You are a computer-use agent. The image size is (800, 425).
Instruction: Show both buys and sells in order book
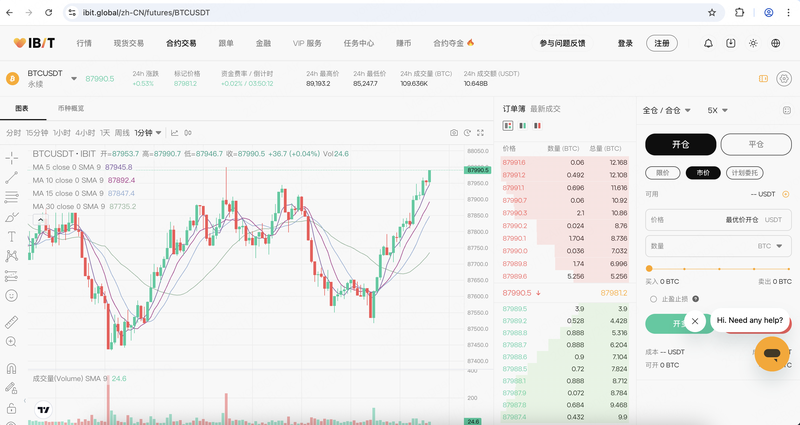[x=508, y=126]
